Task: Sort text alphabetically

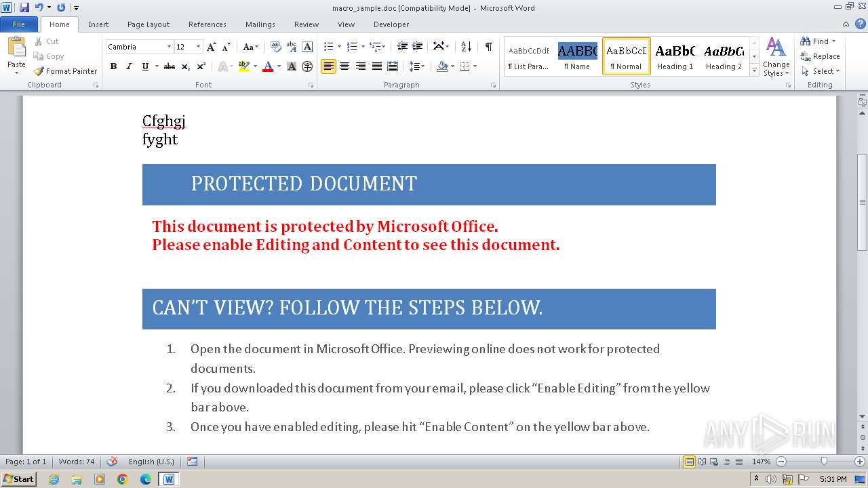Action: [x=466, y=47]
